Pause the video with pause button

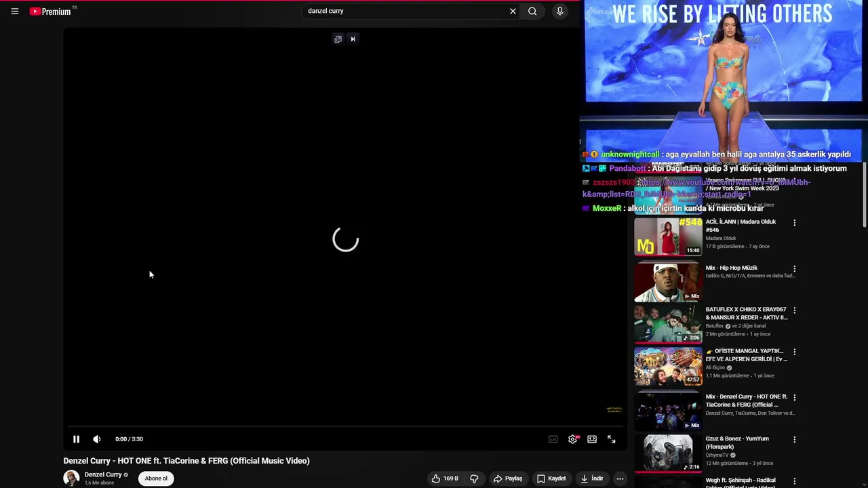pyautogui.click(x=76, y=439)
